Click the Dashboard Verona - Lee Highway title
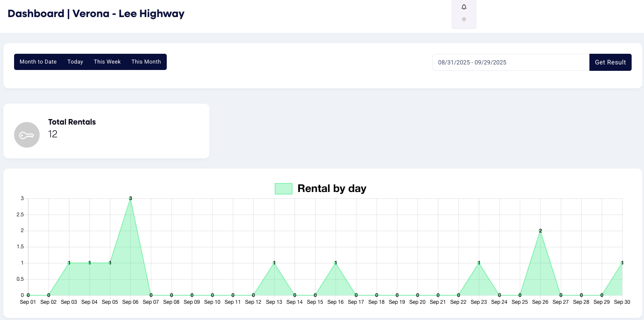 (x=96, y=14)
